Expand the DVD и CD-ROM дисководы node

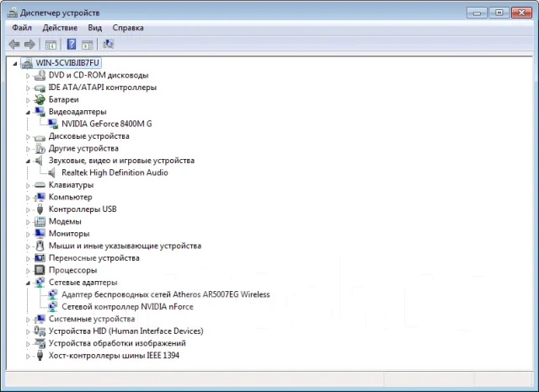pyautogui.click(x=28, y=76)
